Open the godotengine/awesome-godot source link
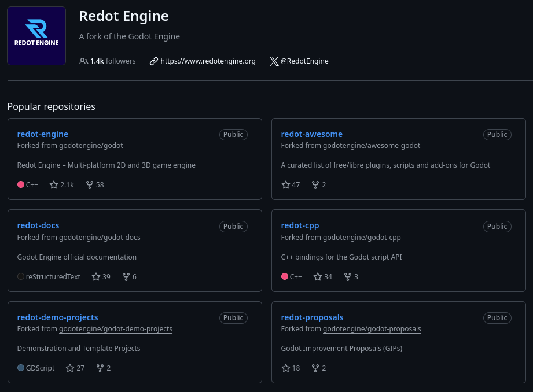 point(371,146)
